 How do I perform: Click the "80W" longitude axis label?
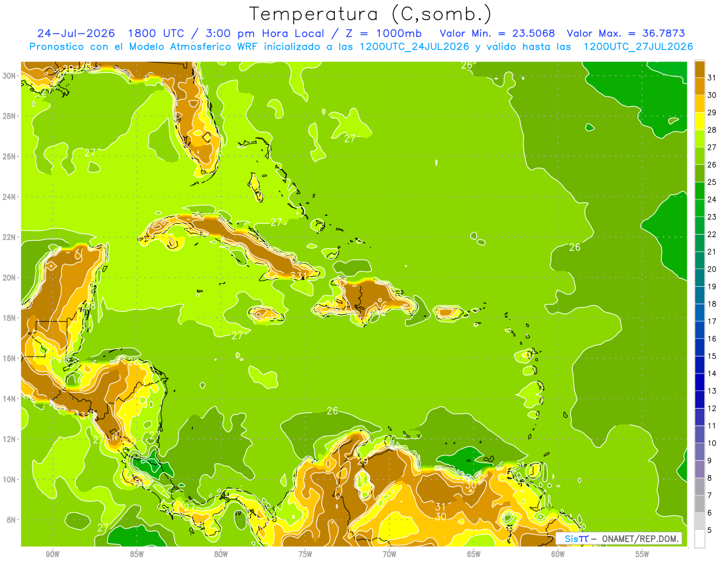221,554
